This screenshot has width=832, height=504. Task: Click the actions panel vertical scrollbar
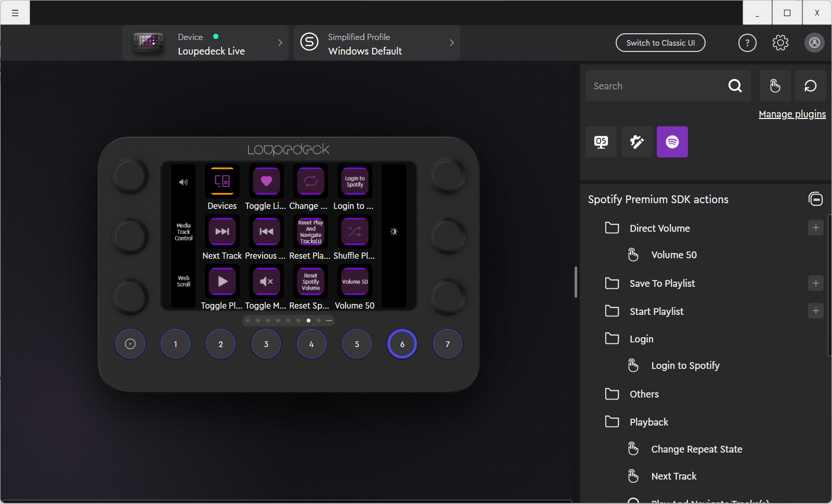[x=829, y=285]
